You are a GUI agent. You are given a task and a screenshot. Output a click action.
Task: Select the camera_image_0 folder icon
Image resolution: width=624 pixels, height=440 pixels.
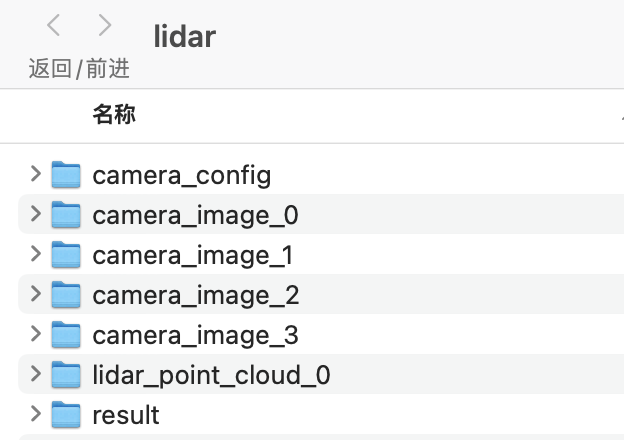(66, 215)
